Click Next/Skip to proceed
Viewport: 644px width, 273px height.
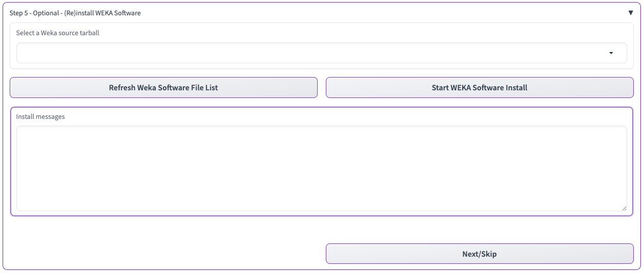[x=479, y=254]
